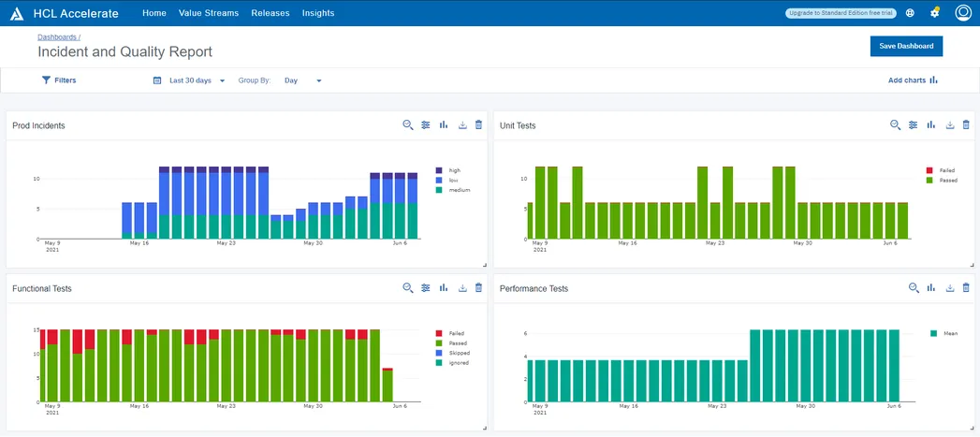Change chart type of Functional Tests
980x437 pixels.
pyautogui.click(x=444, y=288)
